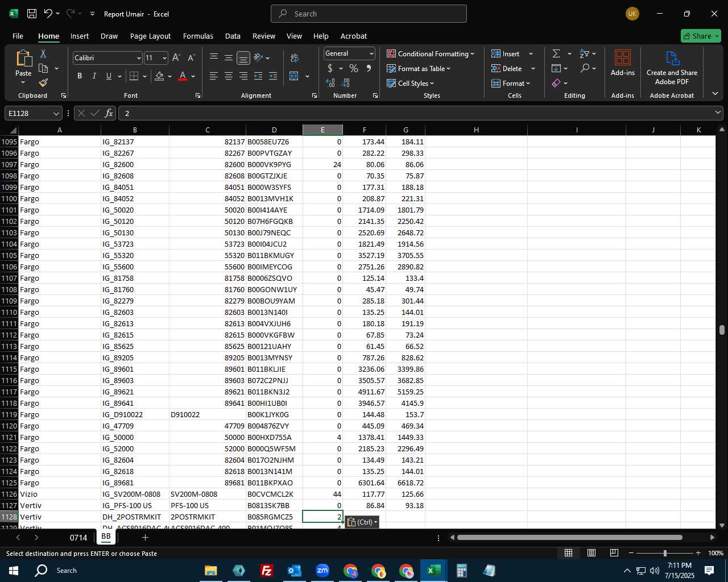The height and width of the screenshot is (582, 728).
Task: Click the Search box in title bar
Action: pyautogui.click(x=369, y=14)
